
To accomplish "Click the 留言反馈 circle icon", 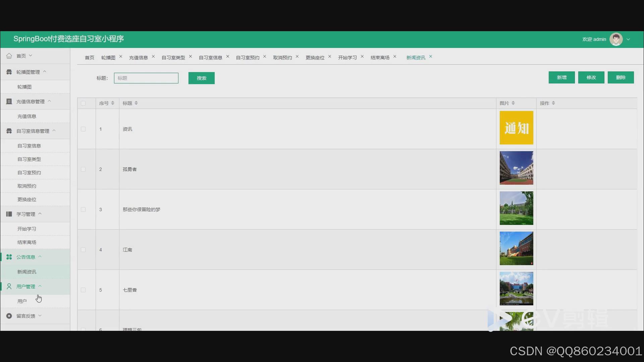I will click(x=9, y=316).
